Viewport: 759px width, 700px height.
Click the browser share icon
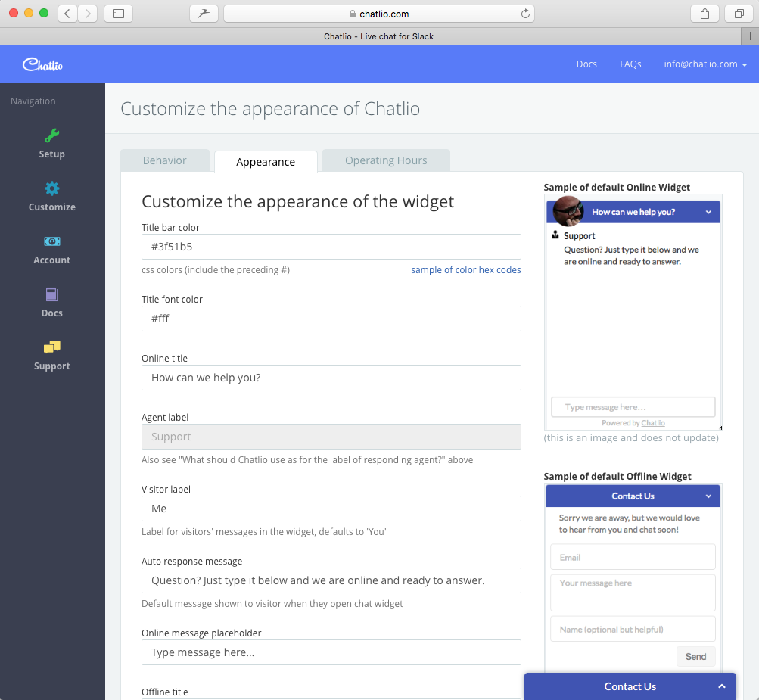[x=703, y=13]
